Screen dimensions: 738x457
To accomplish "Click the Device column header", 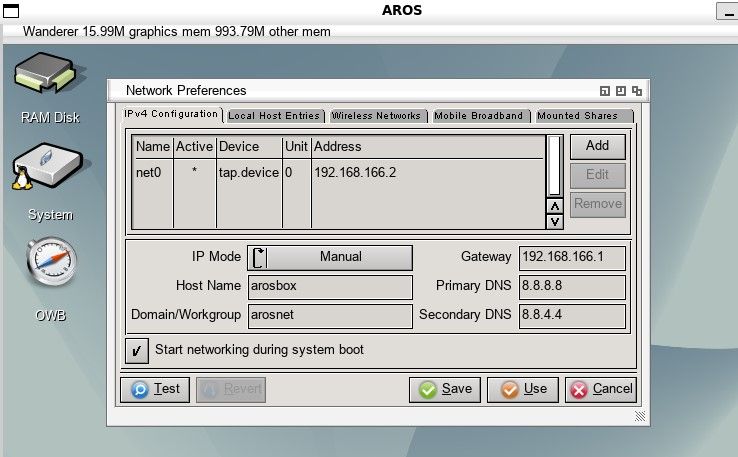I will (239, 147).
